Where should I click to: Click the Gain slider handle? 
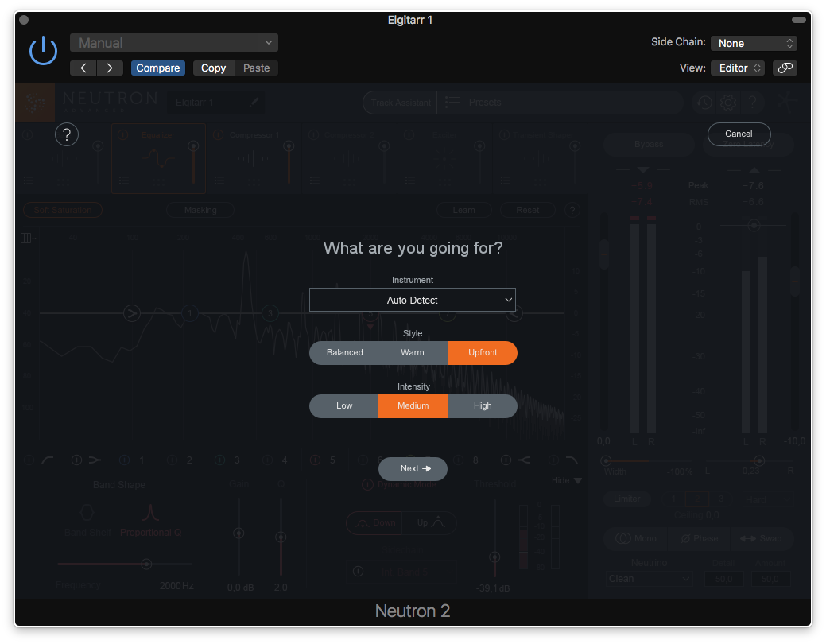pyautogui.click(x=238, y=533)
